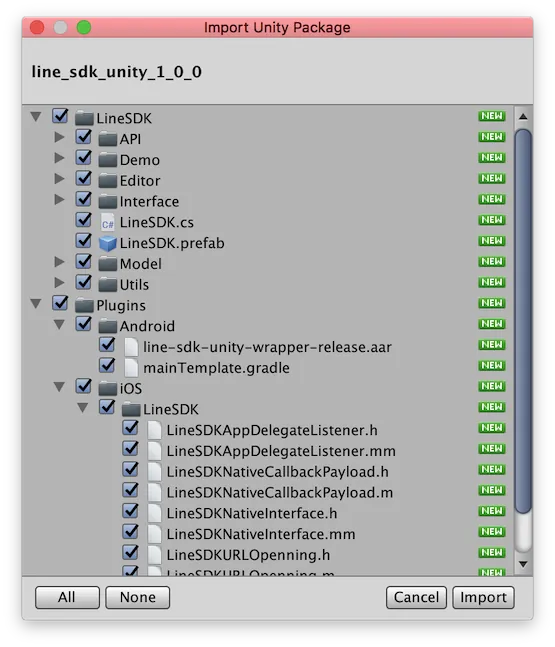Click the LineSDKAppDelegateListener.h file icon

point(155,430)
